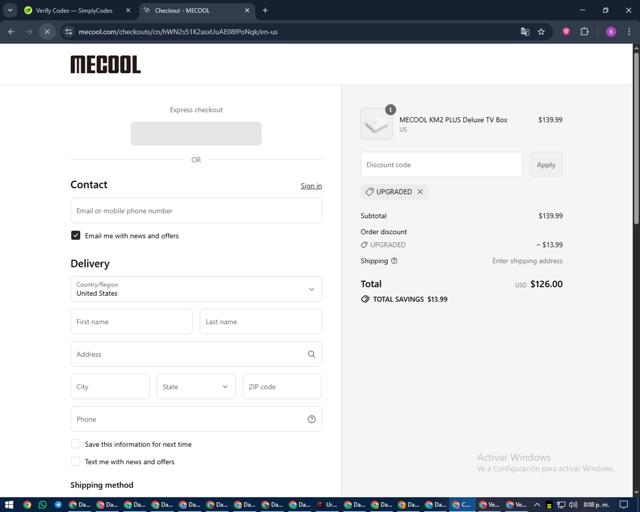Click into the Last name field
Image resolution: width=640 pixels, height=512 pixels.
click(x=261, y=322)
